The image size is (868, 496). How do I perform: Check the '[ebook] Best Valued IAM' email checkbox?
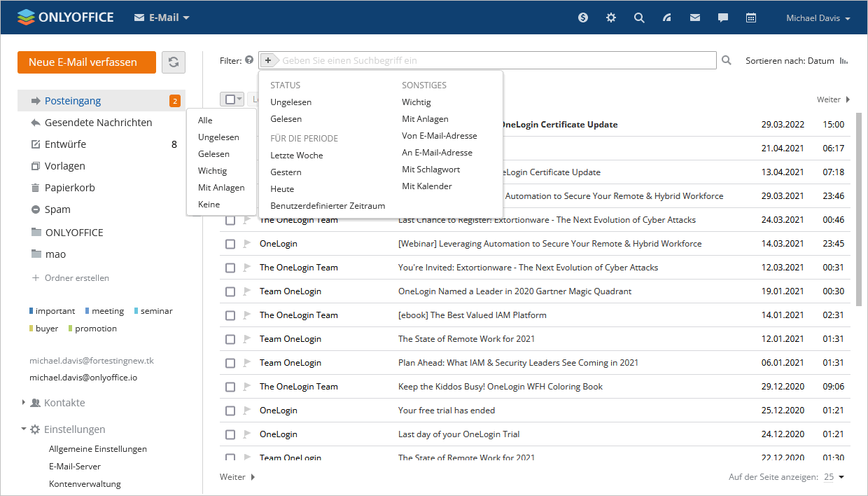click(230, 315)
